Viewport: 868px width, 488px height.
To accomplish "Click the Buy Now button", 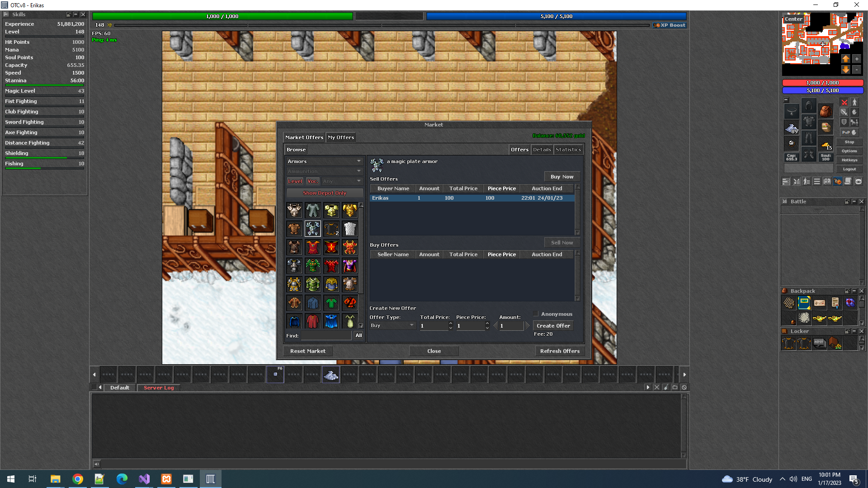I will (562, 177).
